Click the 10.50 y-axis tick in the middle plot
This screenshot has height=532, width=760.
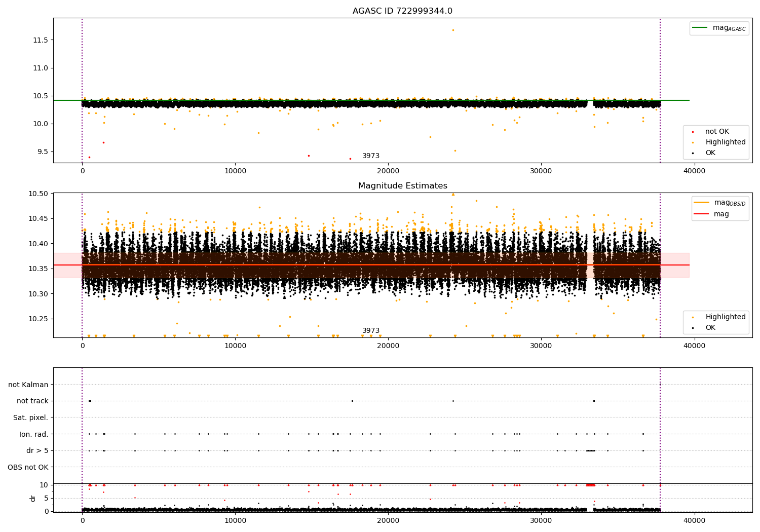click(39, 194)
